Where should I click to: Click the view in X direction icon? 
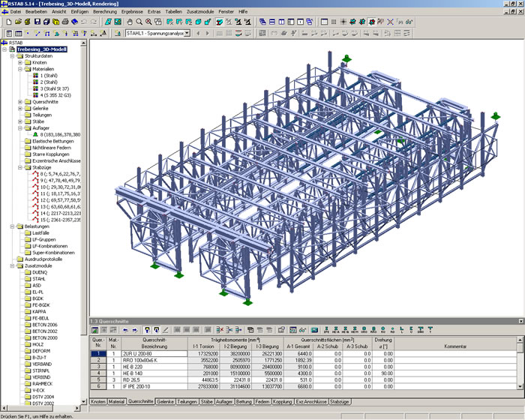click(x=169, y=22)
